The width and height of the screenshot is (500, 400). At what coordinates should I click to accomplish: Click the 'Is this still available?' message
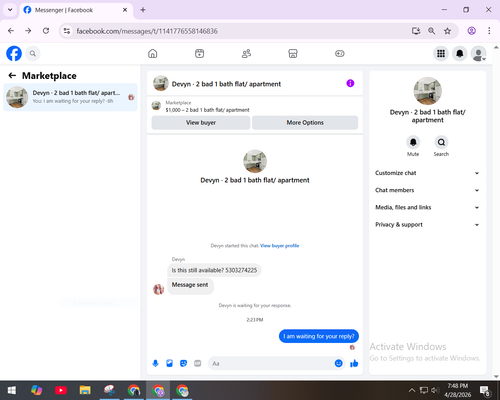click(x=214, y=270)
